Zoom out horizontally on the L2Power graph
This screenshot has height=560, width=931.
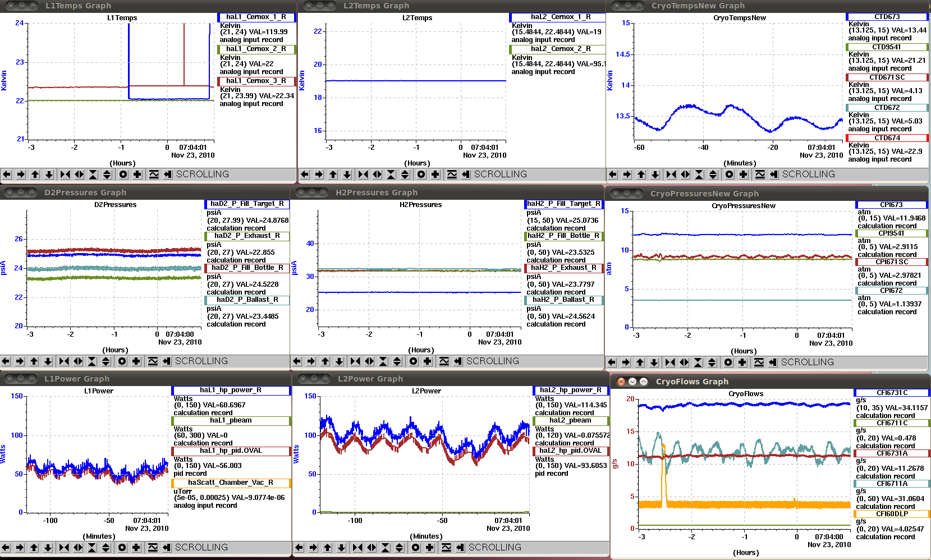click(x=372, y=548)
